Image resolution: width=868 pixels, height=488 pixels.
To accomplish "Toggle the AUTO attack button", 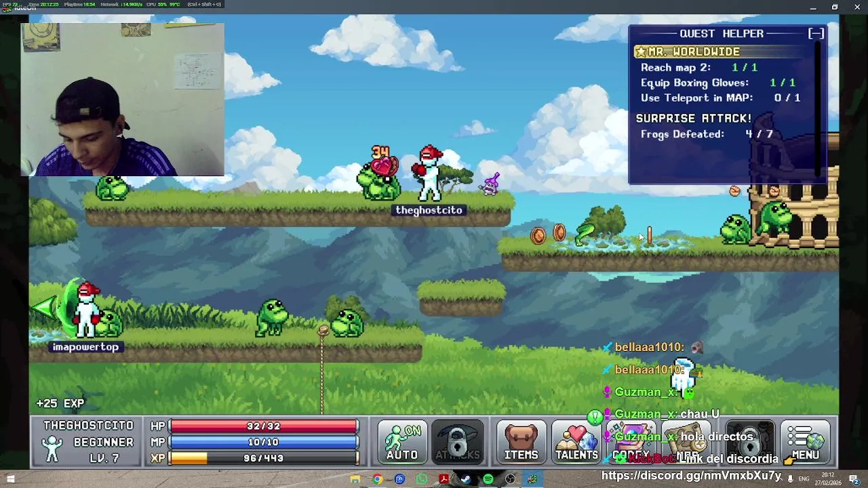I will click(401, 442).
